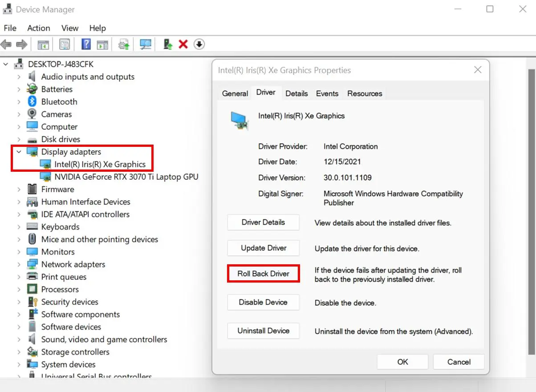Open the Help menu
This screenshot has height=392, width=536.
click(x=97, y=28)
